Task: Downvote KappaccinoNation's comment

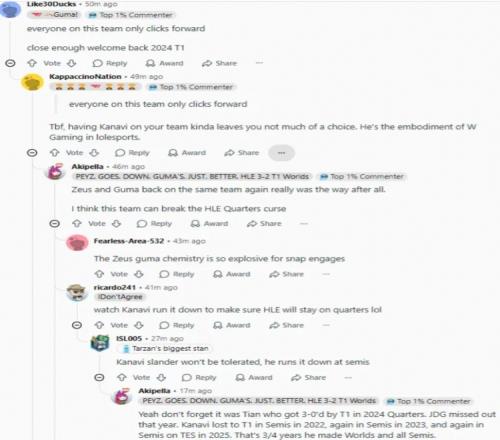Action: pyautogui.click(x=95, y=153)
